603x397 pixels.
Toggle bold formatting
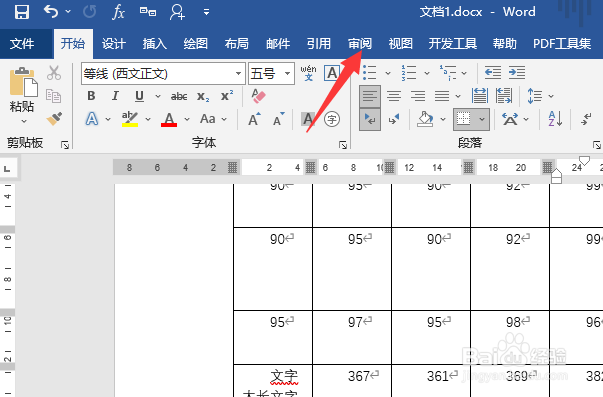click(x=91, y=96)
